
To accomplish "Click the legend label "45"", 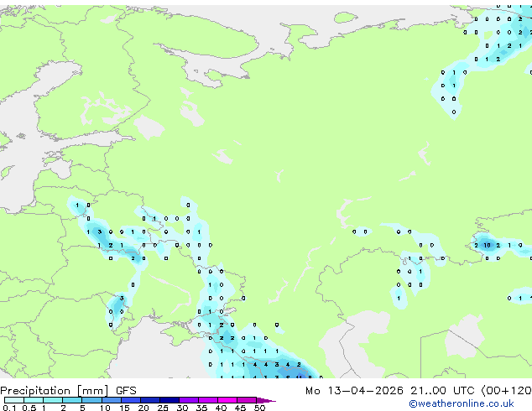I will pos(240,408).
